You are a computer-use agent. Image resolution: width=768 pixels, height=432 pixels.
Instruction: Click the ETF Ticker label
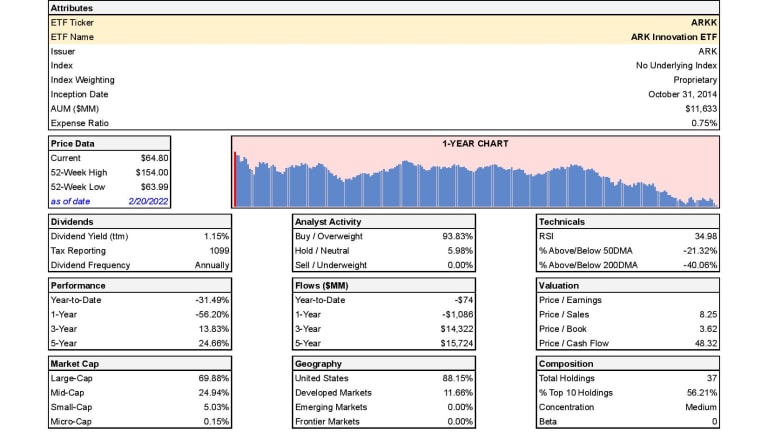pos(72,23)
